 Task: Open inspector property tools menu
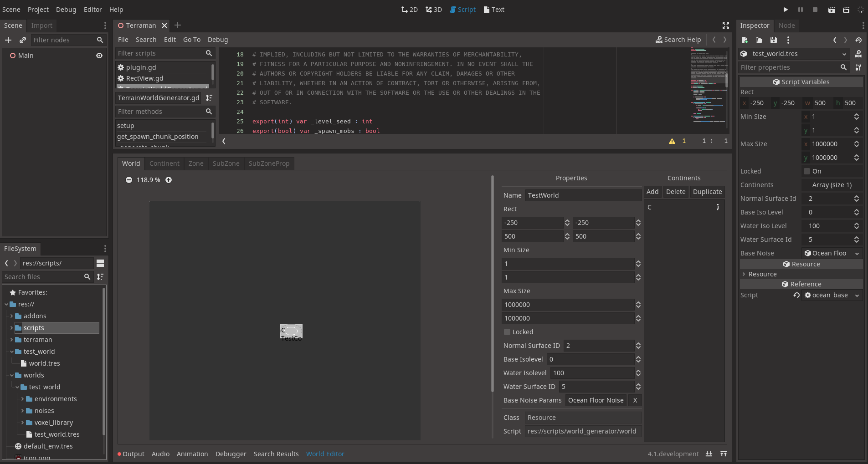[x=858, y=67]
